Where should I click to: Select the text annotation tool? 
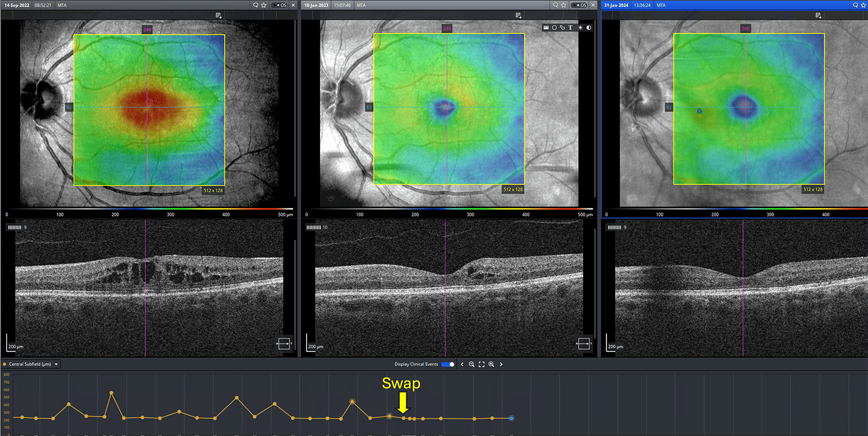[570, 27]
